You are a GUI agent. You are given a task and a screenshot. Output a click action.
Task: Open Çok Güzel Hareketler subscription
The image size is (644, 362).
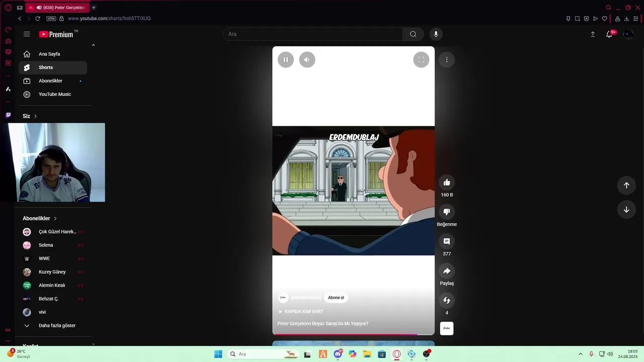click(53, 232)
